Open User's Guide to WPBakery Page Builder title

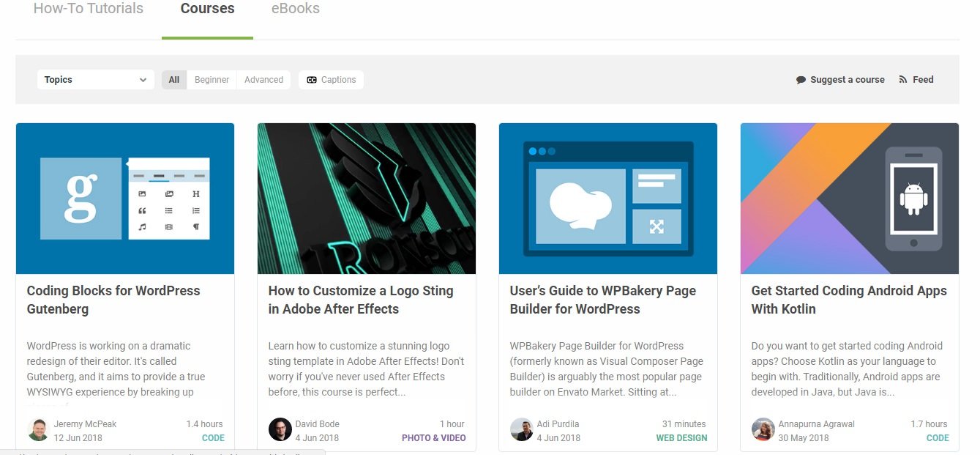click(603, 300)
